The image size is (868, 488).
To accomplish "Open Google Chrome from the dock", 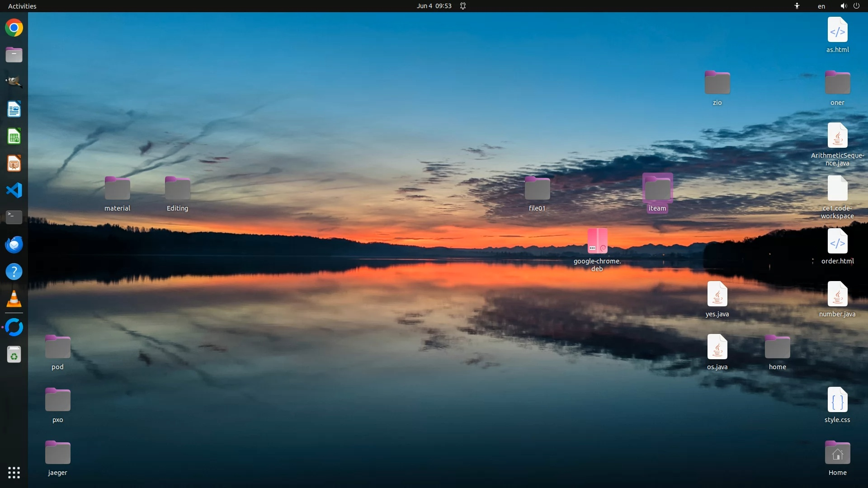I will (x=14, y=28).
